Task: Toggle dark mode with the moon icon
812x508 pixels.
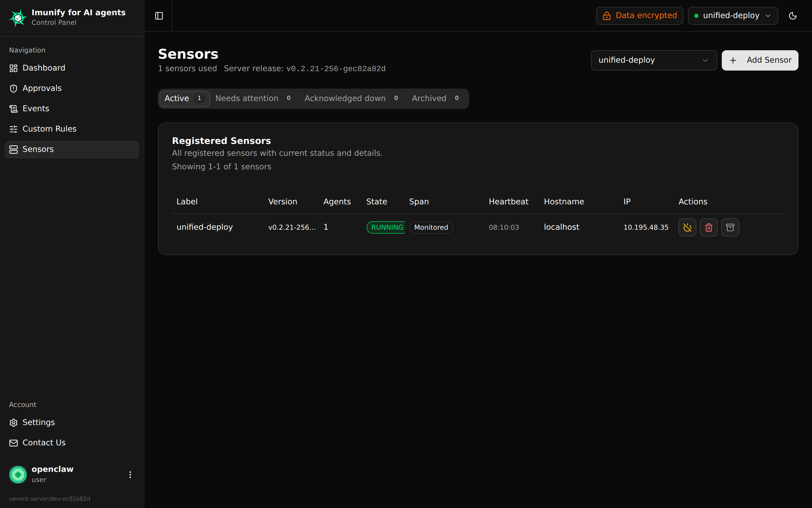Action: (793, 16)
